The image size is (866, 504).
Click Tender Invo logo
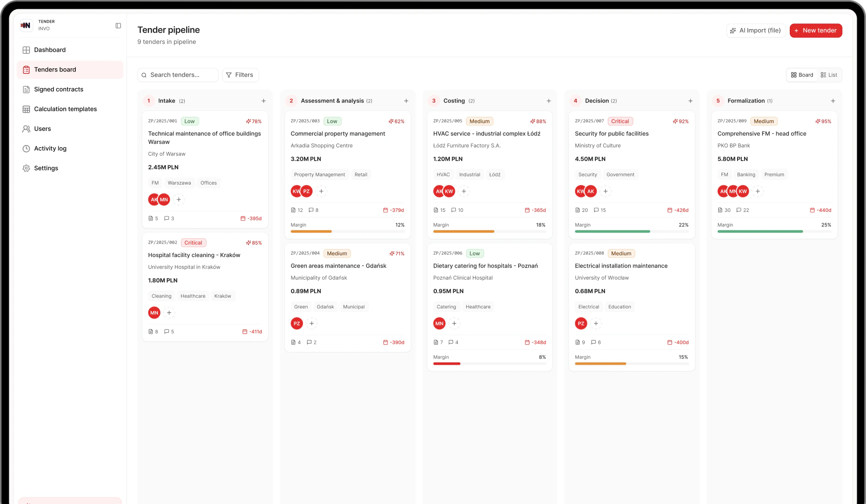coord(26,25)
